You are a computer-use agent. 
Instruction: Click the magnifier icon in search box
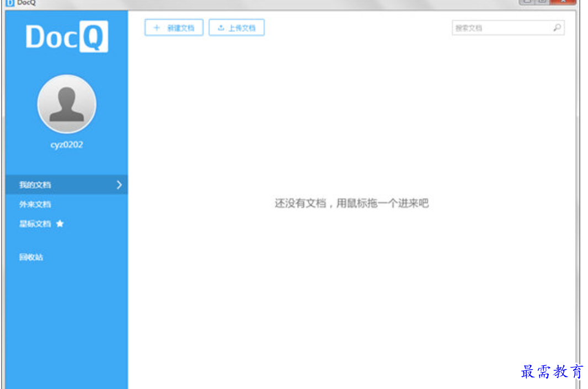(x=557, y=28)
